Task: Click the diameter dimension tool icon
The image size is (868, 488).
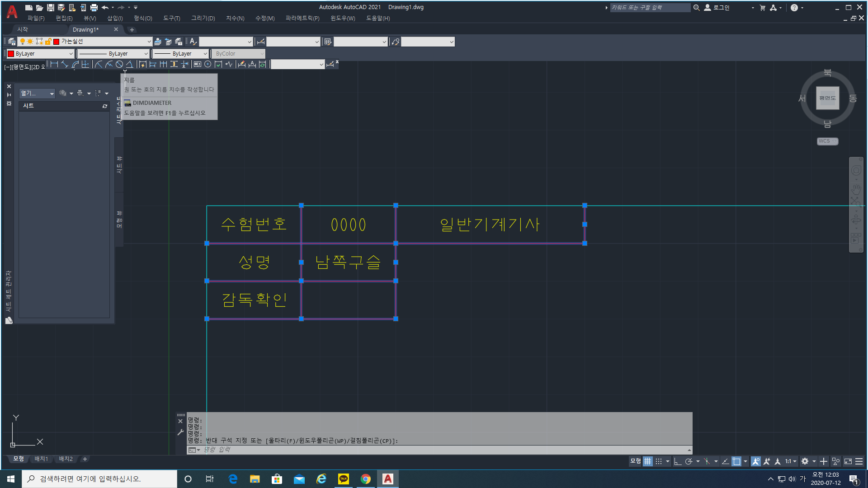Action: pyautogui.click(x=119, y=65)
